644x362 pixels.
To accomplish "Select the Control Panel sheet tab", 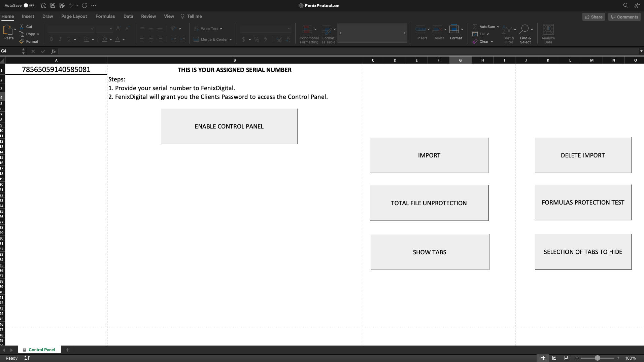I will [x=40, y=350].
